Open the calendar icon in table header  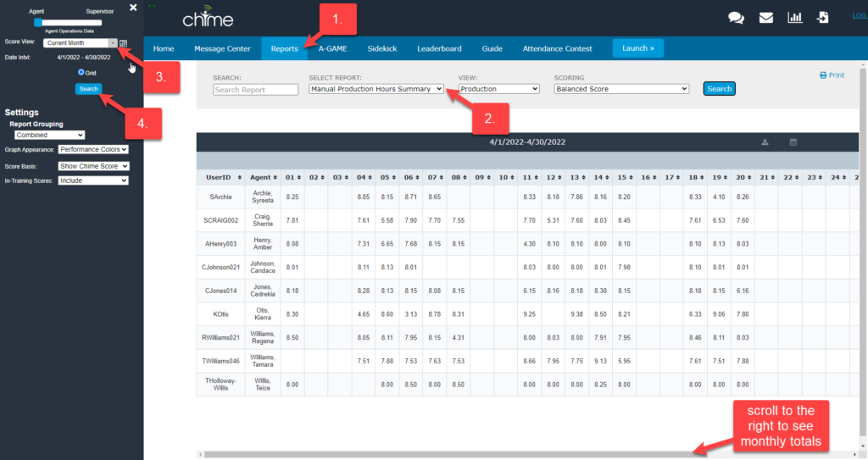coord(793,142)
